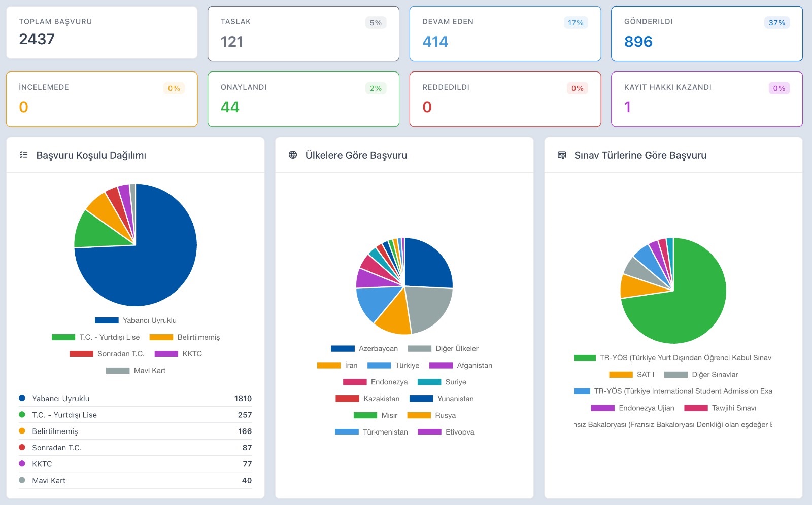Toggle Yabancı Uyruklu legend in first chart
Image resolution: width=812 pixels, height=505 pixels.
136,320
